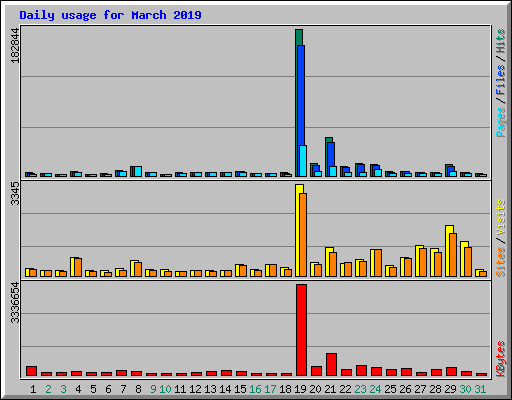
Task: Click day label 20 on the x-axis
Action: click(315, 389)
